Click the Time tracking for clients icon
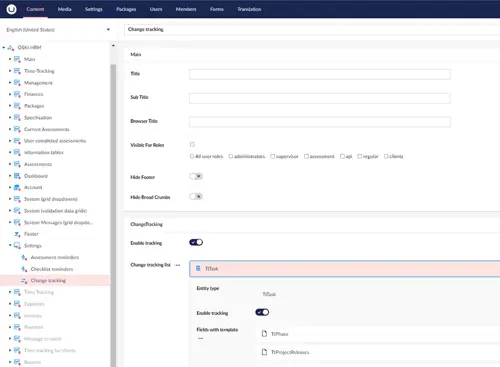The image size is (500, 367). 17,351
